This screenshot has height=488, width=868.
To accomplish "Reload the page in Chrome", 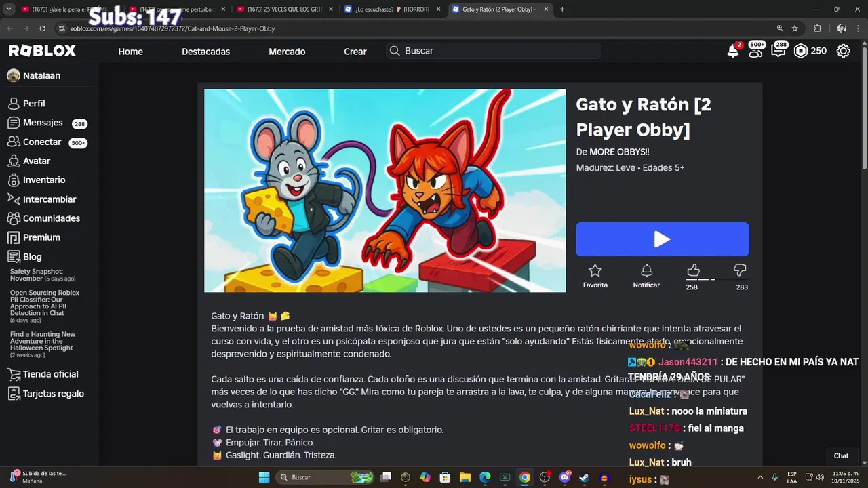I will click(42, 28).
